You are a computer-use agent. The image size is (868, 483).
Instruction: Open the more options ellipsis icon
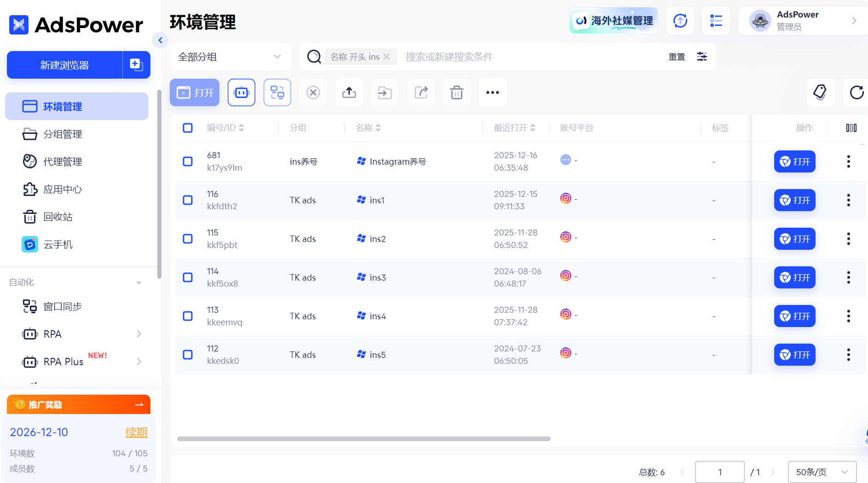492,92
